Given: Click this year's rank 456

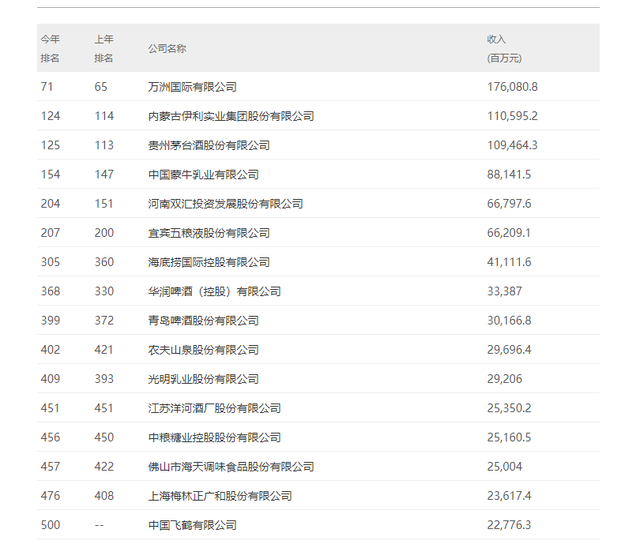Looking at the screenshot, I should click(x=51, y=437).
